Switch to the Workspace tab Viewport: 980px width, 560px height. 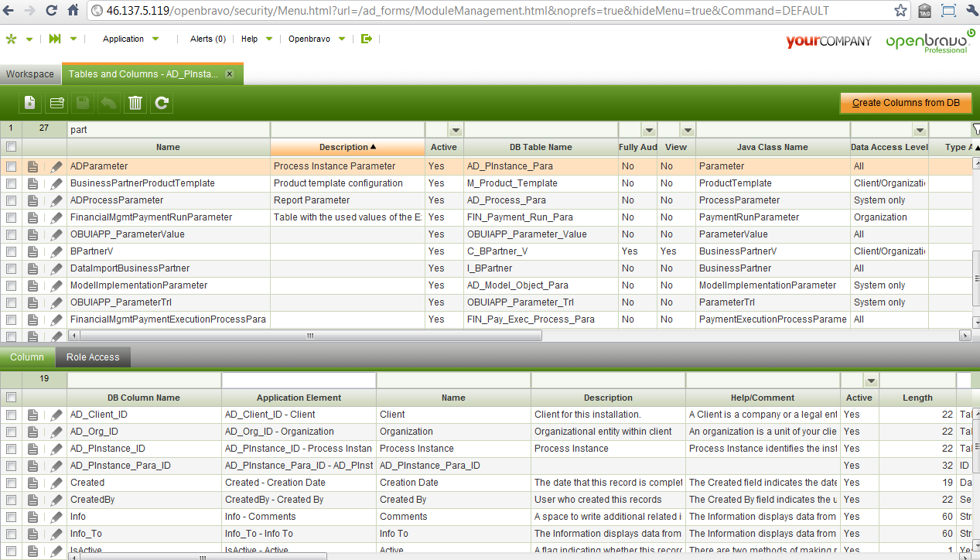30,74
